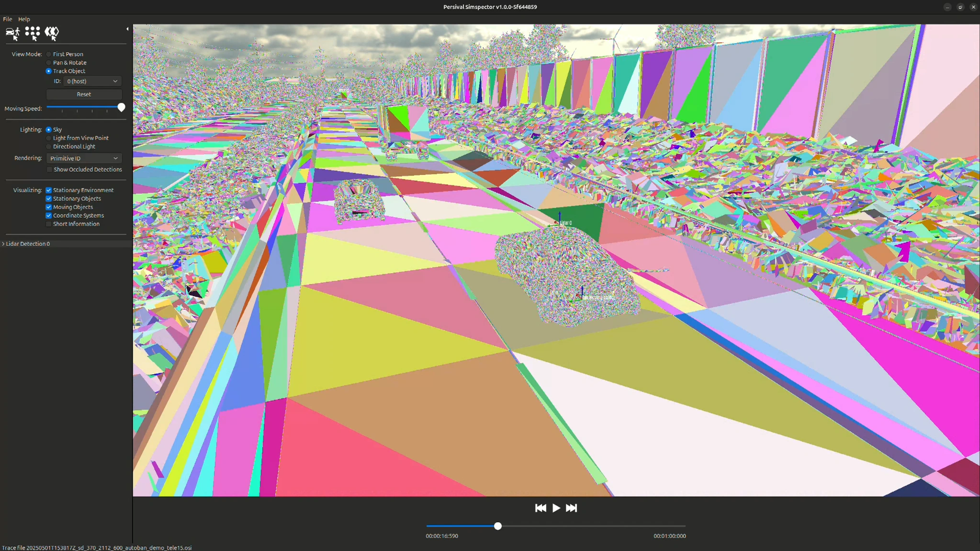Image resolution: width=980 pixels, height=551 pixels.
Task: Open the Rendering Primitive ID dropdown
Action: pyautogui.click(x=84, y=158)
